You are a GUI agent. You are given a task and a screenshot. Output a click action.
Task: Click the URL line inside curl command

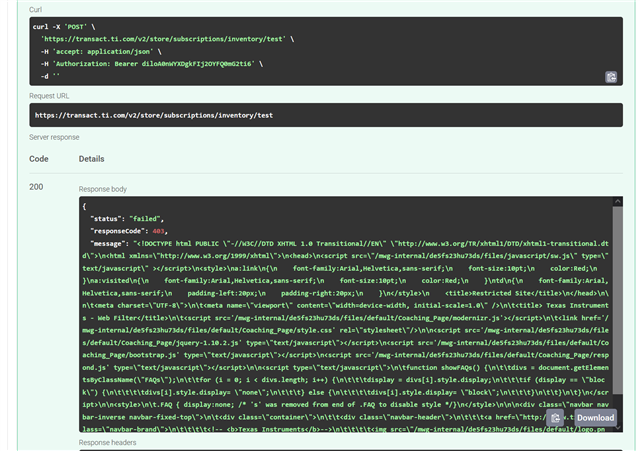click(x=167, y=39)
